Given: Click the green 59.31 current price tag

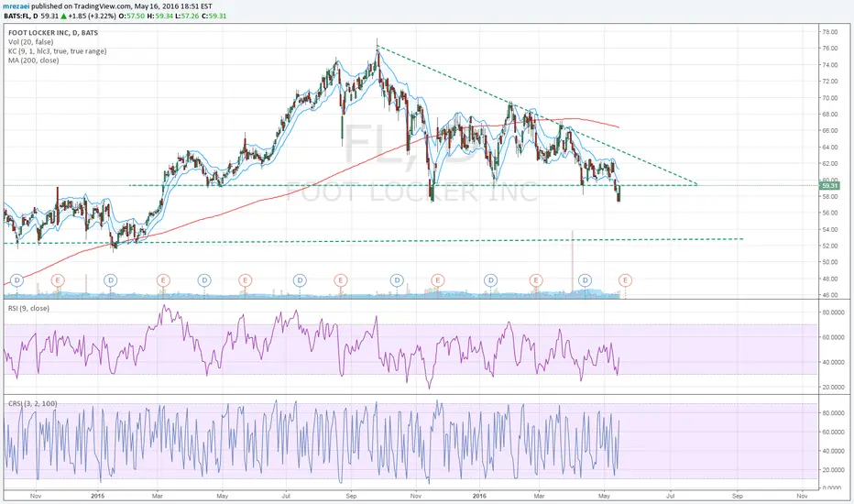Looking at the screenshot, I should 829,186.
